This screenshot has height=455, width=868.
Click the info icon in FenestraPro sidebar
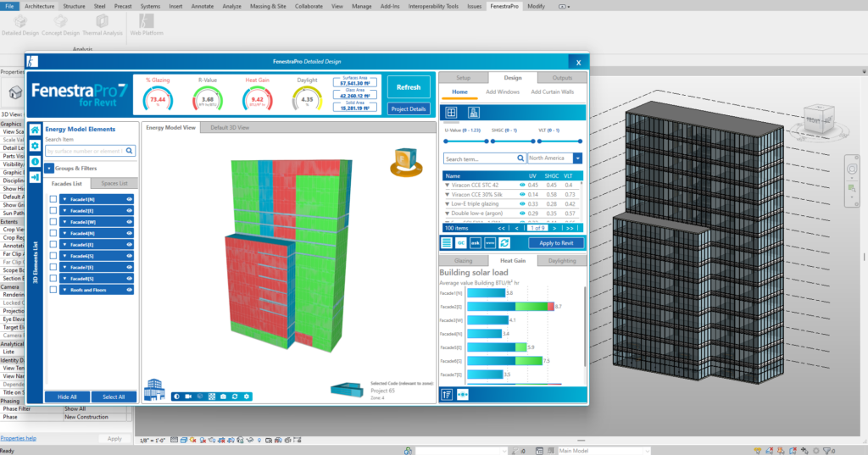35,162
